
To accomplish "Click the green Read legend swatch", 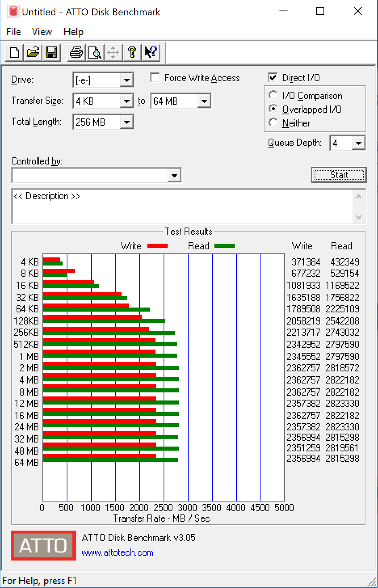I will [225, 246].
